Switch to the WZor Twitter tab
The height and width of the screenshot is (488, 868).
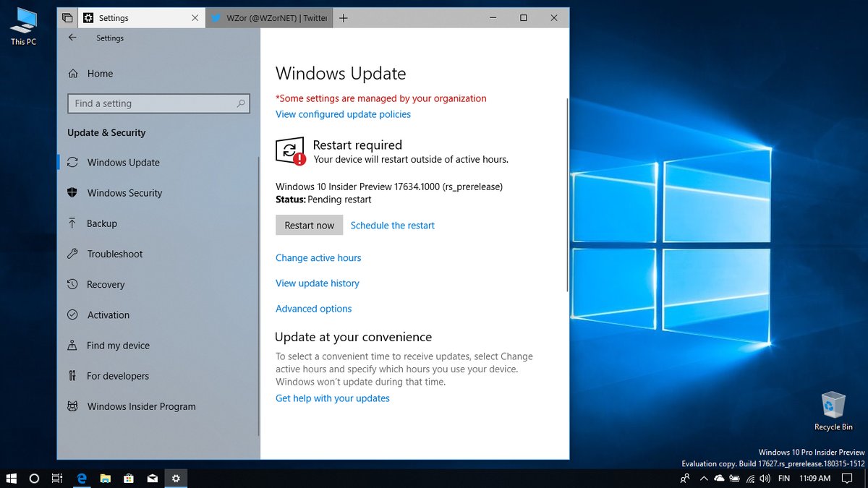269,18
